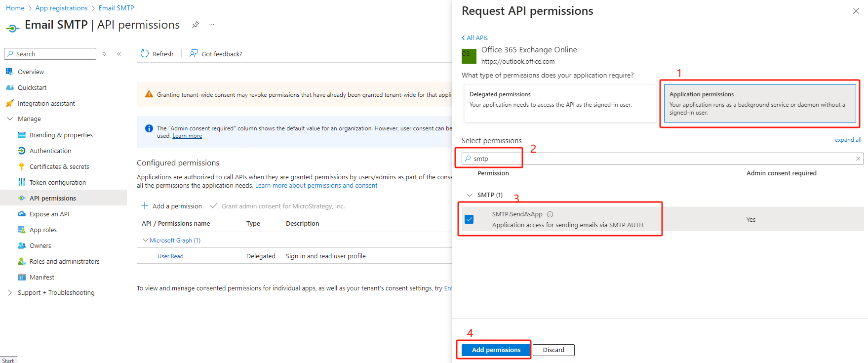Viewport: 868px width, 363px height.
Task: Click the Refresh icon in toolbar
Action: click(x=145, y=54)
